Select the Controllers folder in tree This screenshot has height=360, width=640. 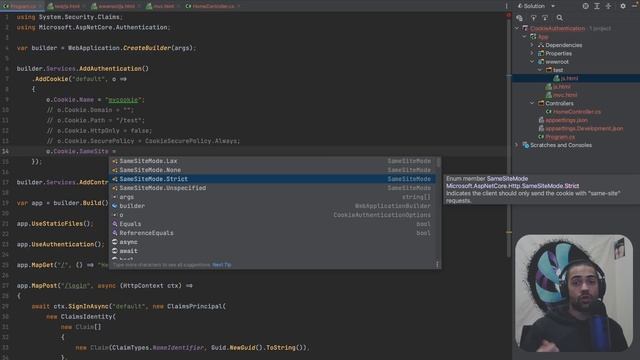coord(559,103)
